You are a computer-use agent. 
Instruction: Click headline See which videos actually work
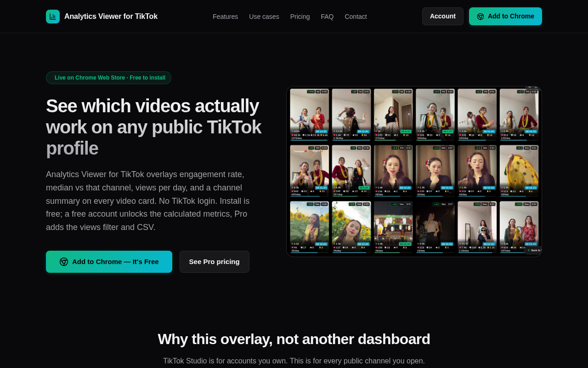point(154,127)
